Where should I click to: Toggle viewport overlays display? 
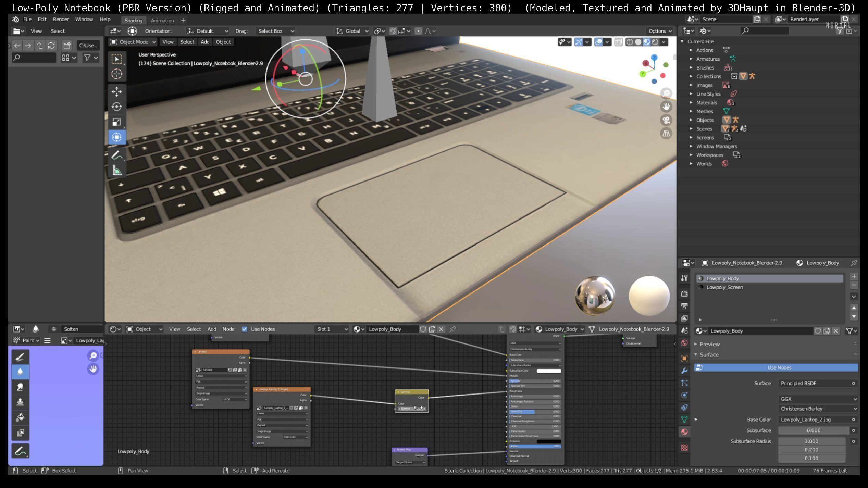pos(598,42)
